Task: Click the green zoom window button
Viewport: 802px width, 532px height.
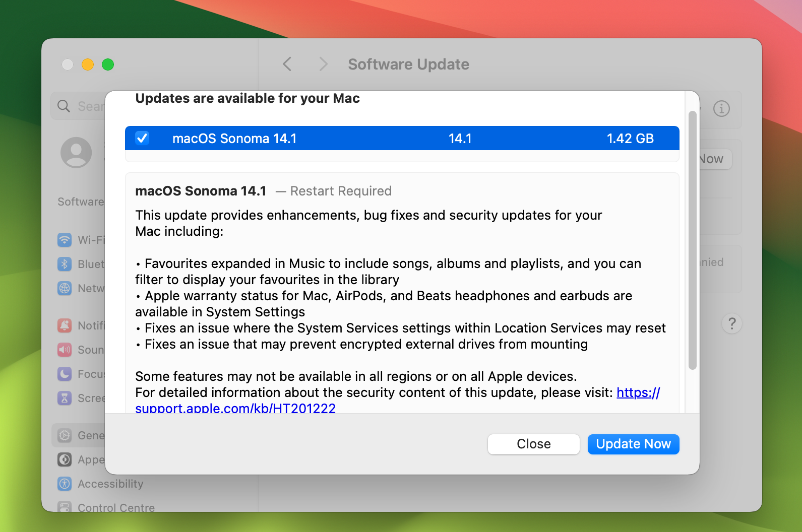Action: 108,64
